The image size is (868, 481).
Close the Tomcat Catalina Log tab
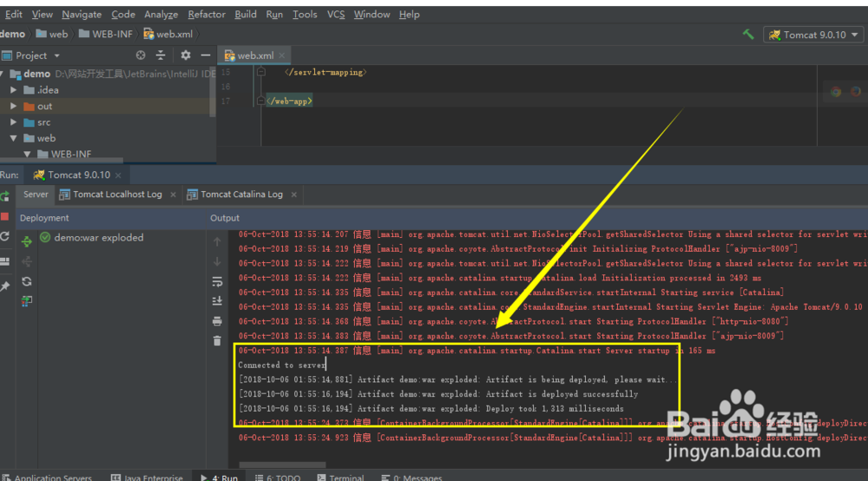click(294, 194)
